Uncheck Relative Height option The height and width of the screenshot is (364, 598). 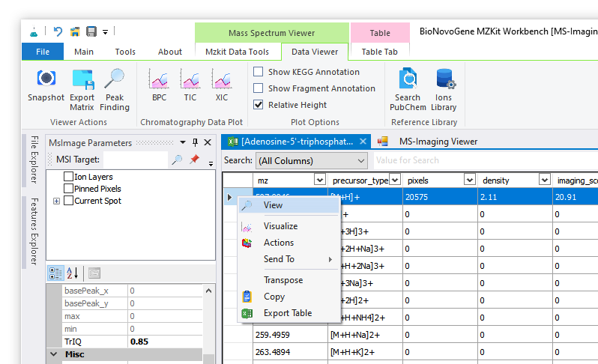tap(259, 105)
